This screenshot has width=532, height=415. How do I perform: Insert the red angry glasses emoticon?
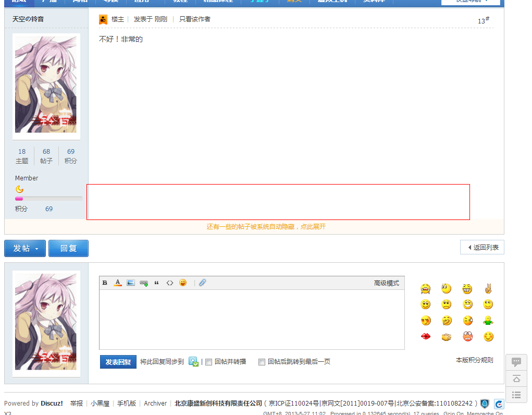467,336
